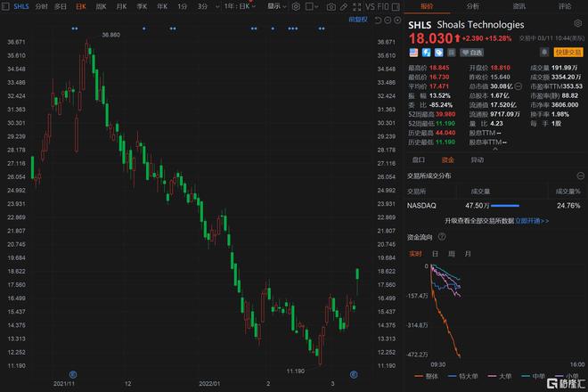Click the VS compare button
The width and height of the screenshot is (588, 392).
(370, 7)
